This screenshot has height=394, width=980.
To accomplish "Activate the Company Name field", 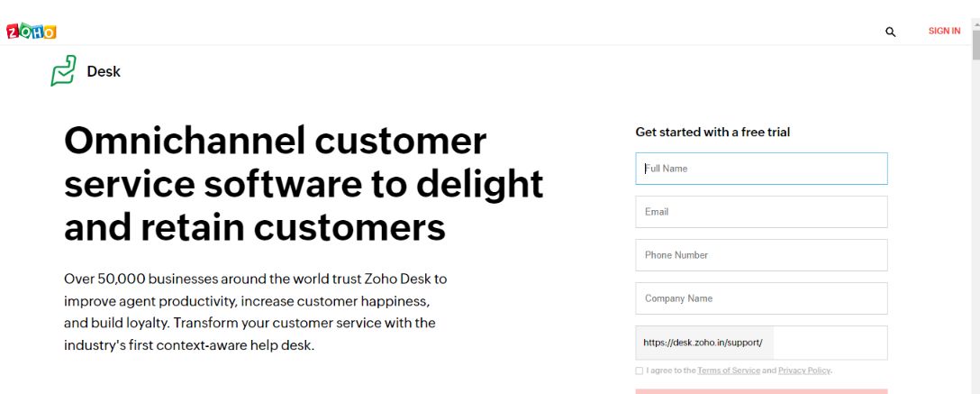I will (761, 298).
